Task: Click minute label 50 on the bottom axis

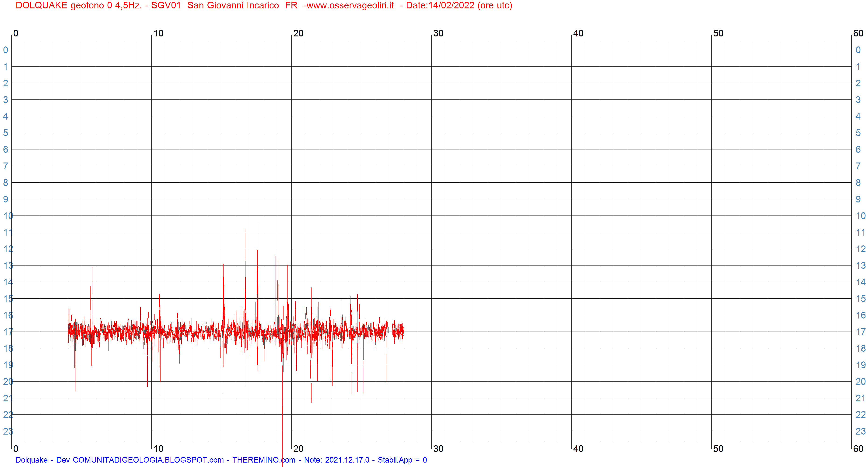Action: pyautogui.click(x=718, y=449)
